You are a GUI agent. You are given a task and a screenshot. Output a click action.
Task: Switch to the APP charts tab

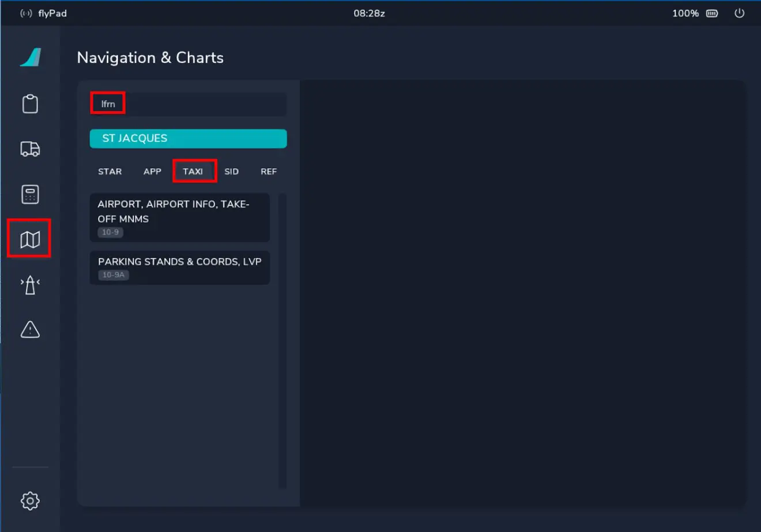coord(152,171)
